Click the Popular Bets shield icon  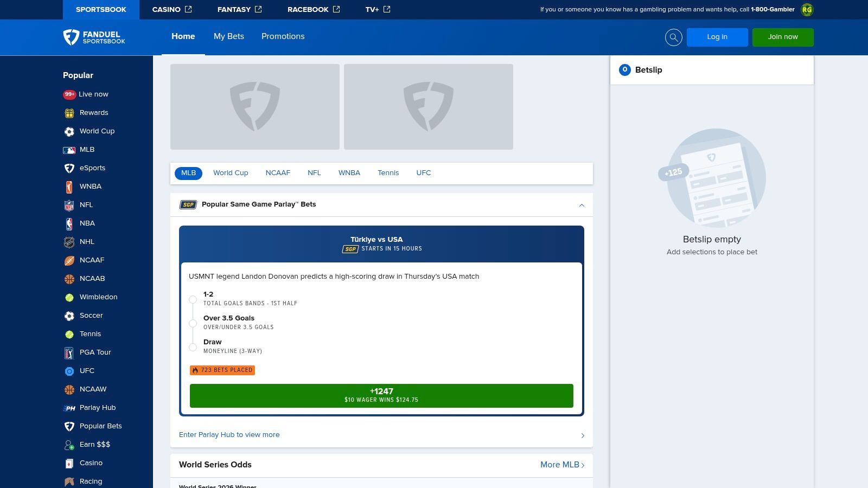tap(69, 426)
